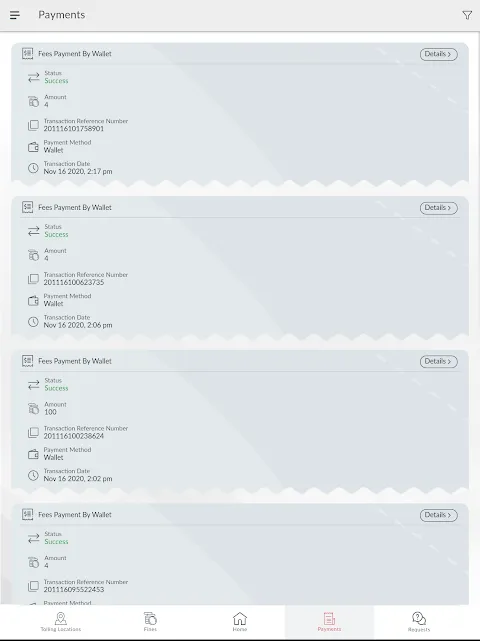This screenshot has height=641, width=480.
Task: Select transaction number 201116100238624 text
Action: pyautogui.click(x=74, y=436)
